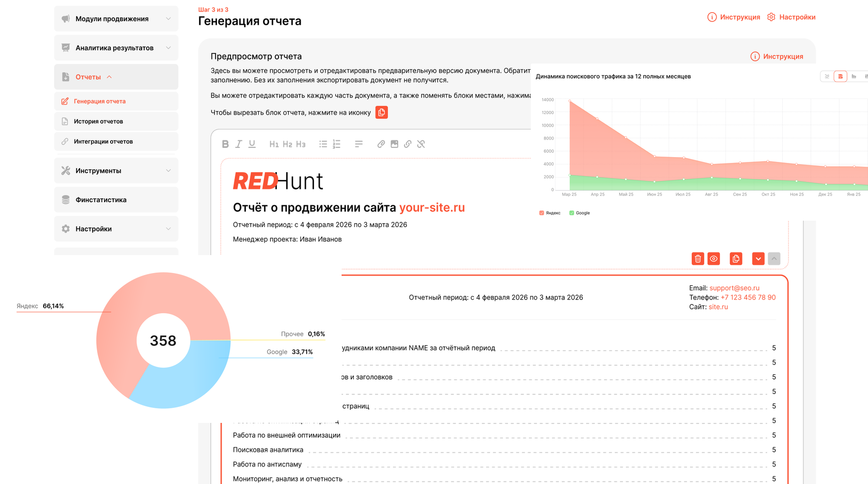Toggle the Яндекс series in the chart legend

tap(550, 213)
